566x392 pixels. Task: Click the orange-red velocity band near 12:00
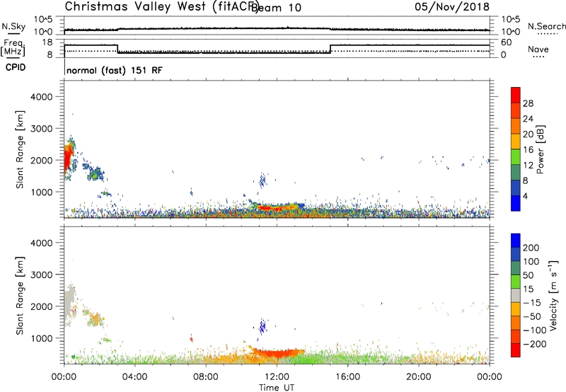pyautogui.click(x=277, y=353)
